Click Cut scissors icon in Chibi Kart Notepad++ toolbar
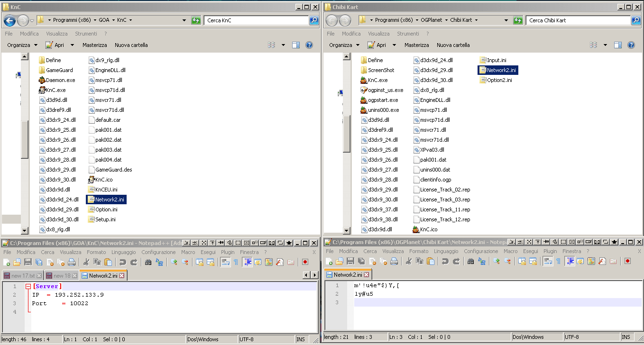644x345 pixels. click(409, 262)
